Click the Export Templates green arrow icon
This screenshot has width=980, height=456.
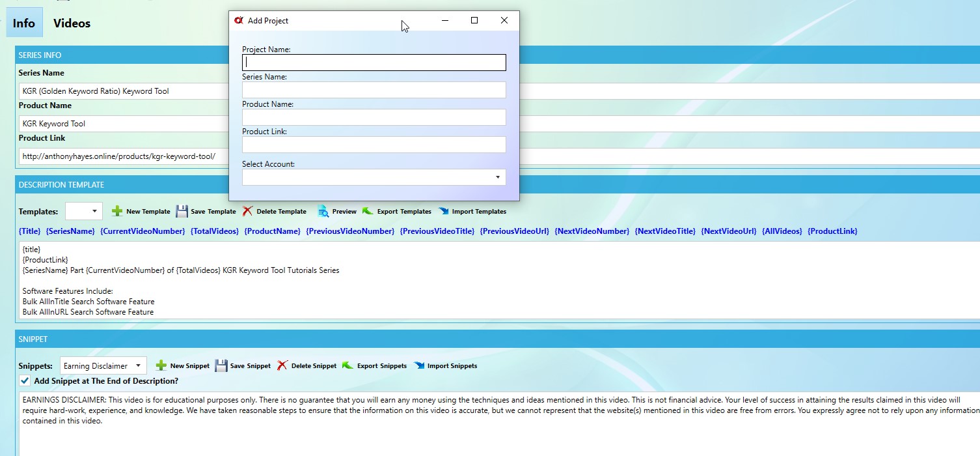(368, 211)
